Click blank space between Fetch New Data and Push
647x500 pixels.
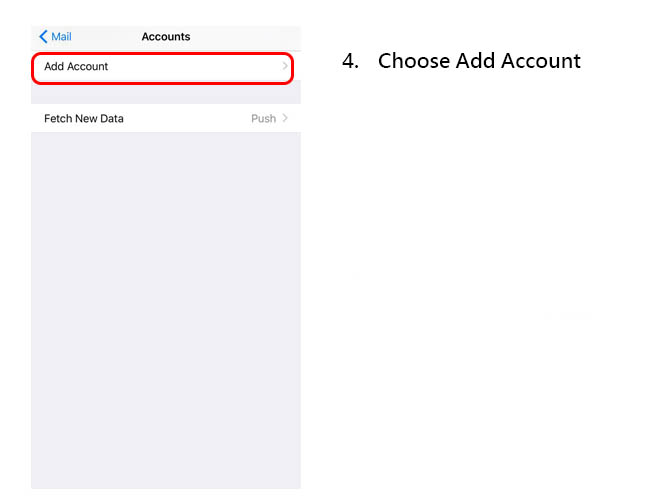pyautogui.click(x=187, y=119)
